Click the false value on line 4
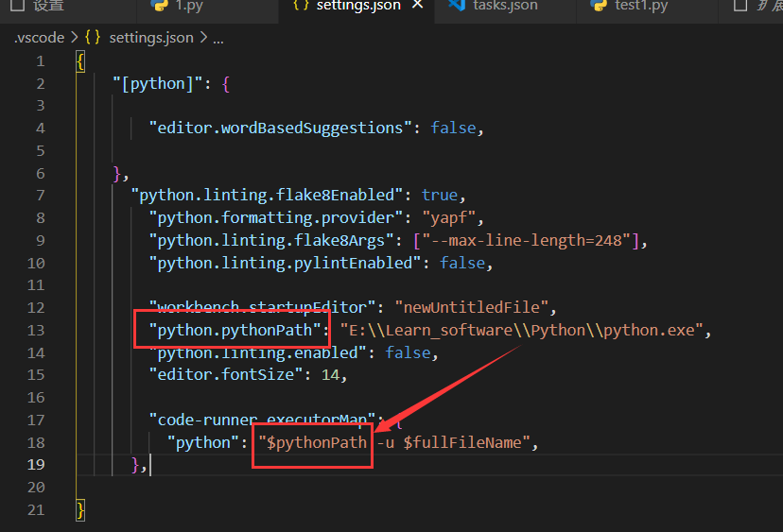The width and height of the screenshot is (783, 532). click(x=453, y=129)
